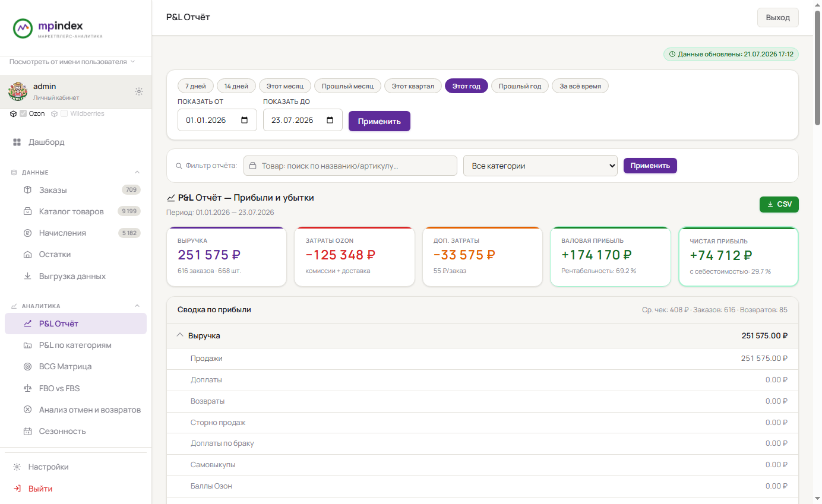Click the Настройки gear icon
Image resolution: width=822 pixels, height=504 pixels.
click(x=17, y=467)
